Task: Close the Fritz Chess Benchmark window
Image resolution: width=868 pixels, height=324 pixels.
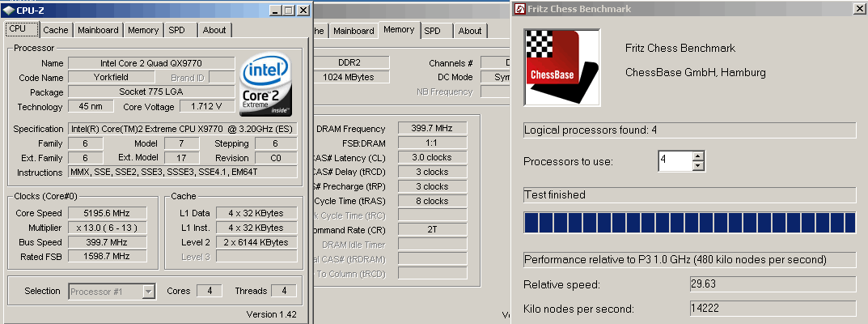Action: click(858, 9)
